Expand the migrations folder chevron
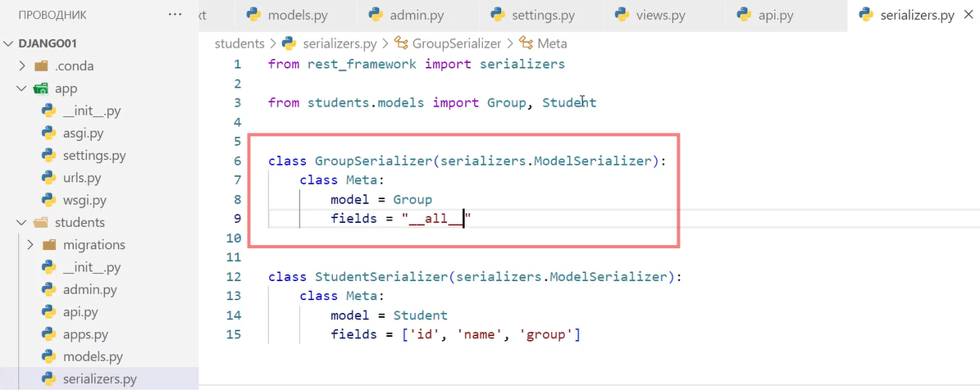The image size is (980, 390). 30,244
